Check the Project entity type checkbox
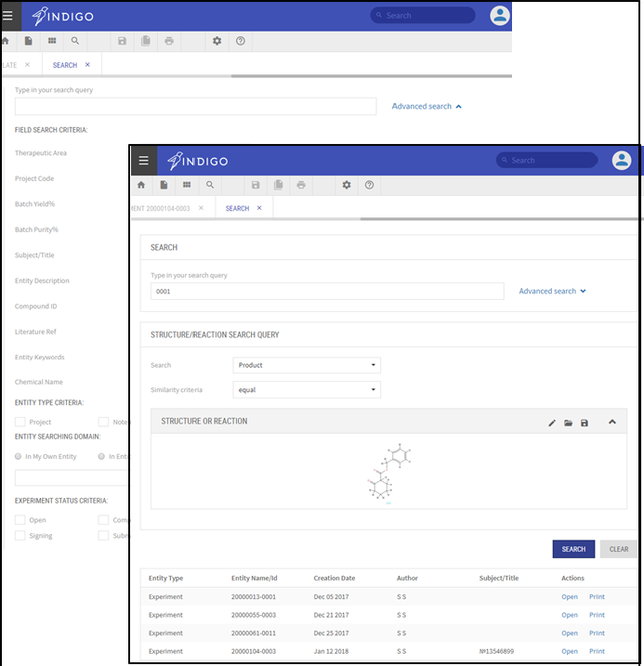The width and height of the screenshot is (644, 666). pos(20,422)
